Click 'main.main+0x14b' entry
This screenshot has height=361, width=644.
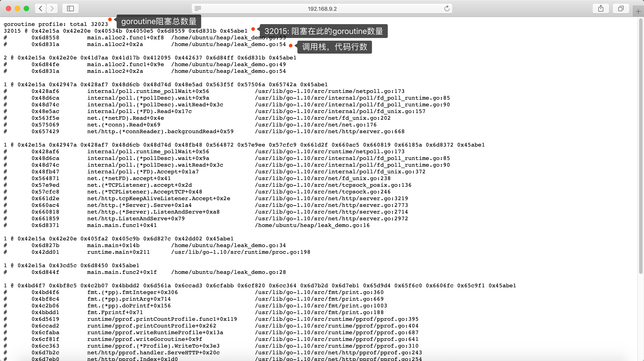point(113,245)
